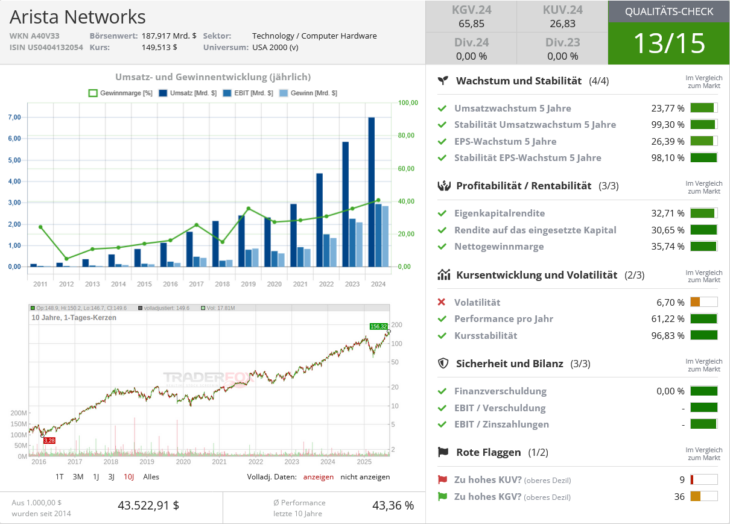Click the checkmark next to Eigenkapitalrendite
Image resolution: width=730 pixels, height=524 pixels.
[x=442, y=213]
